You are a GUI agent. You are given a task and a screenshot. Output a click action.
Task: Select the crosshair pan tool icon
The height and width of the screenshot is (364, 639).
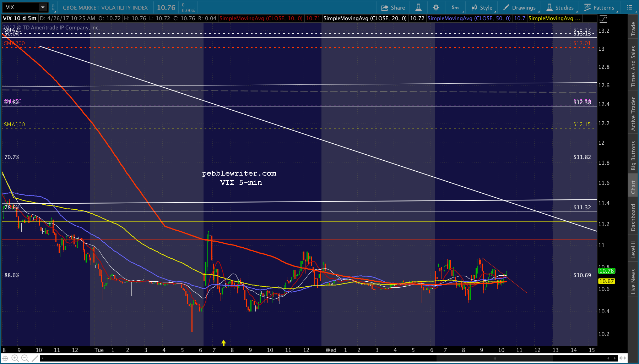click(x=5, y=358)
